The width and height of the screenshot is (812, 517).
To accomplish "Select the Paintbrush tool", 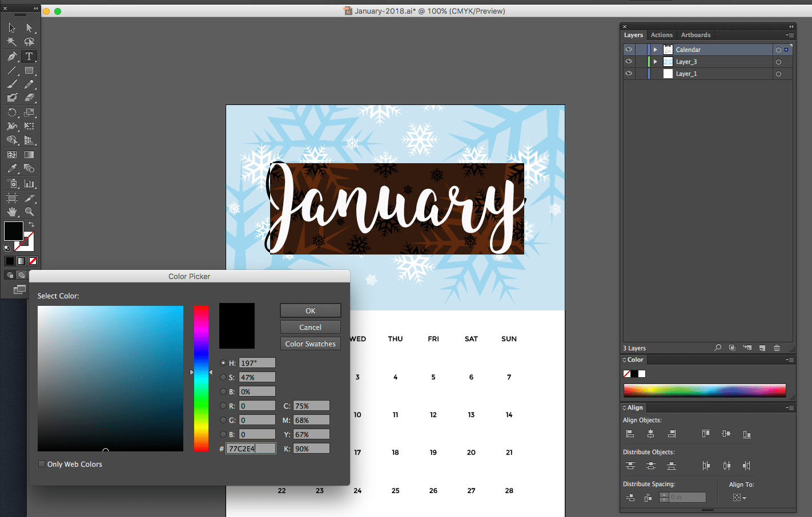I will [12, 84].
